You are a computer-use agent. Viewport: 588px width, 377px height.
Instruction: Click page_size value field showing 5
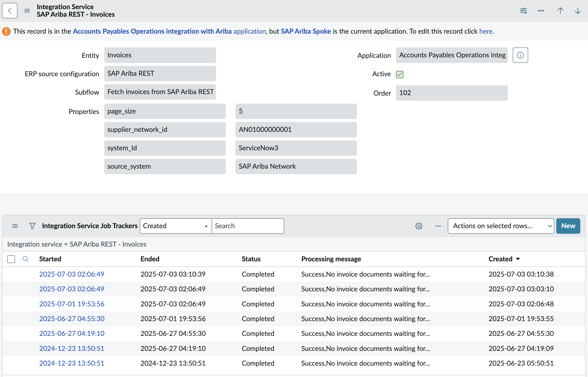point(296,111)
